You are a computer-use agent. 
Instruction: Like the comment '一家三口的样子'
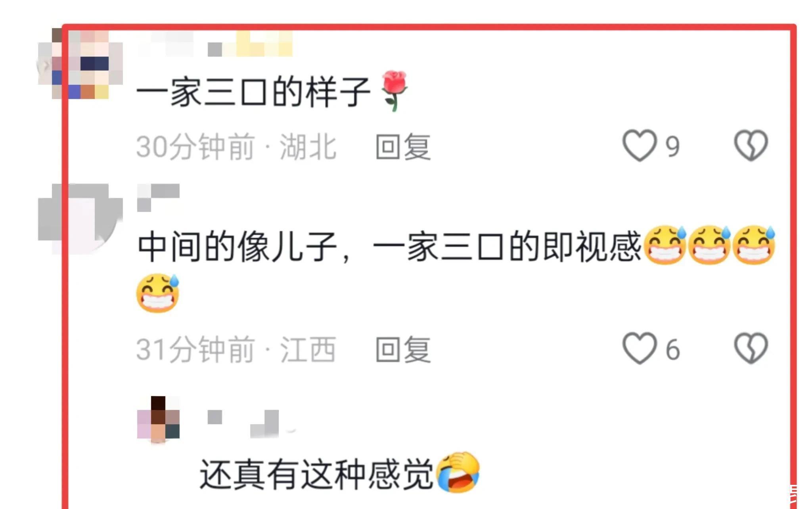(x=639, y=146)
